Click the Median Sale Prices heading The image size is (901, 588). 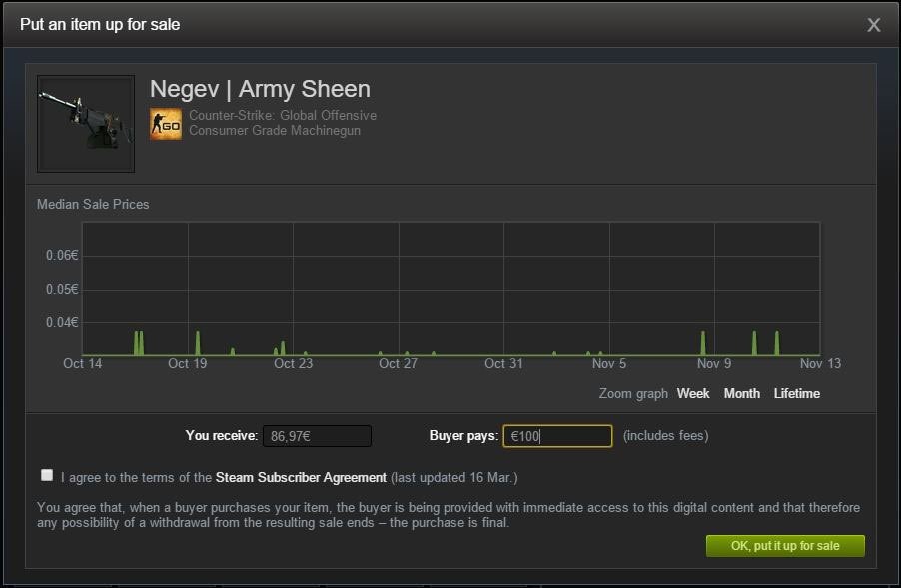pyautogui.click(x=93, y=204)
